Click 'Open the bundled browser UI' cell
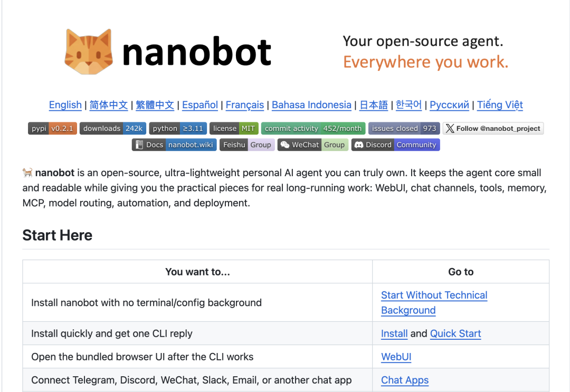 [197, 357]
